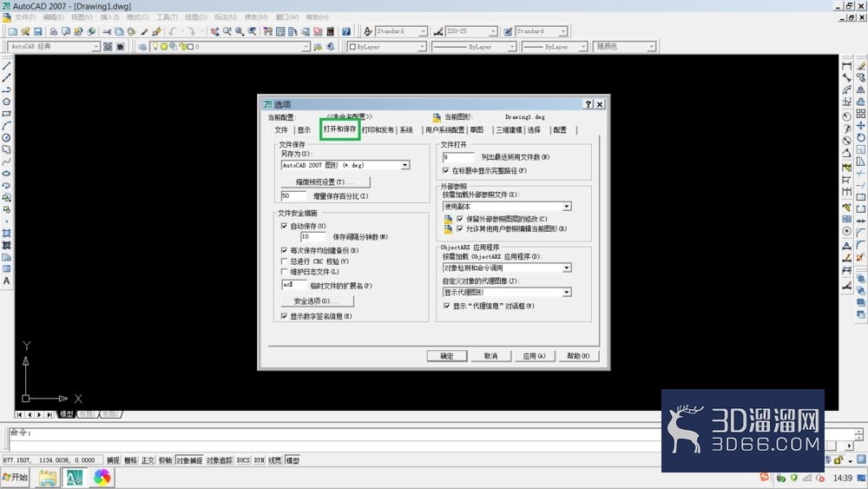Click the 确定 button

[x=447, y=356]
